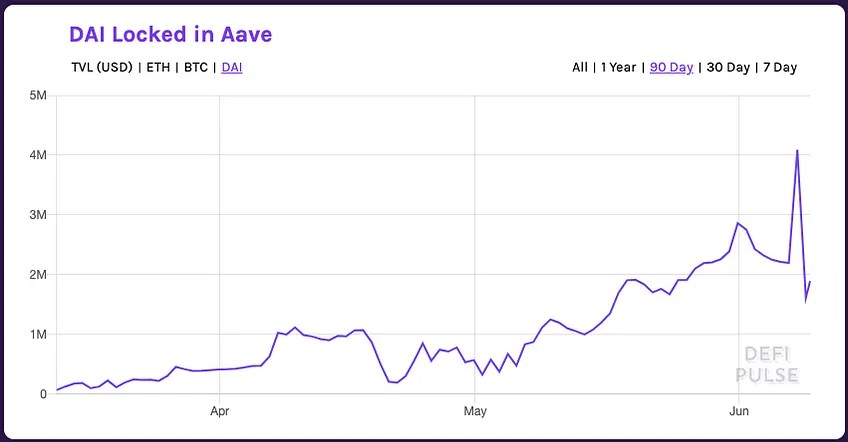Switch the metric to BTC

pyautogui.click(x=196, y=68)
